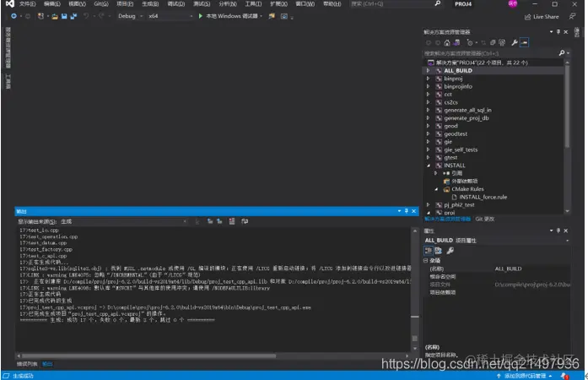Open the 编辑(E) Edit menu
Viewport: 588px width, 380px height.
coord(51,3)
